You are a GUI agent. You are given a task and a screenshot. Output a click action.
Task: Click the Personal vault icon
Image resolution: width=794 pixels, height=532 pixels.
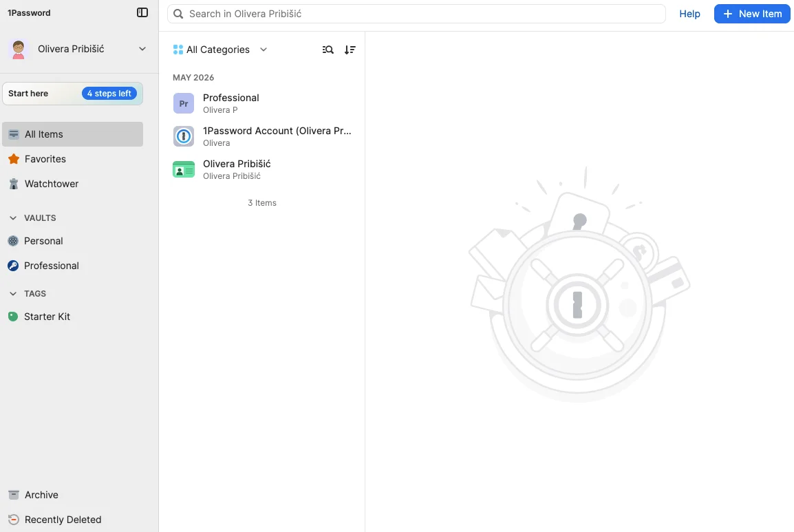13,241
